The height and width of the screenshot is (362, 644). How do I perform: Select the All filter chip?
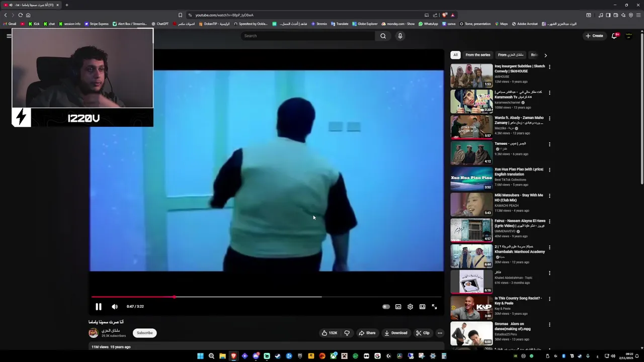455,55
